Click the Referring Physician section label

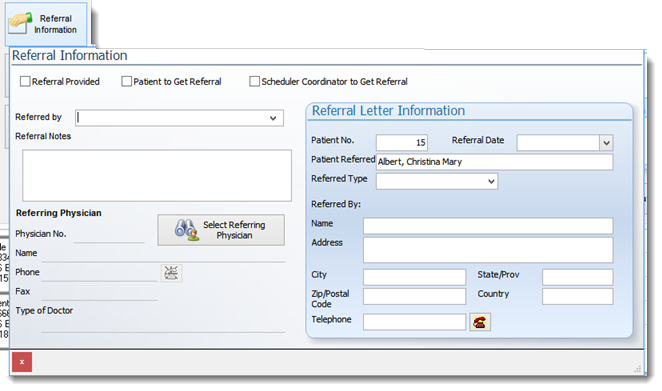point(59,213)
